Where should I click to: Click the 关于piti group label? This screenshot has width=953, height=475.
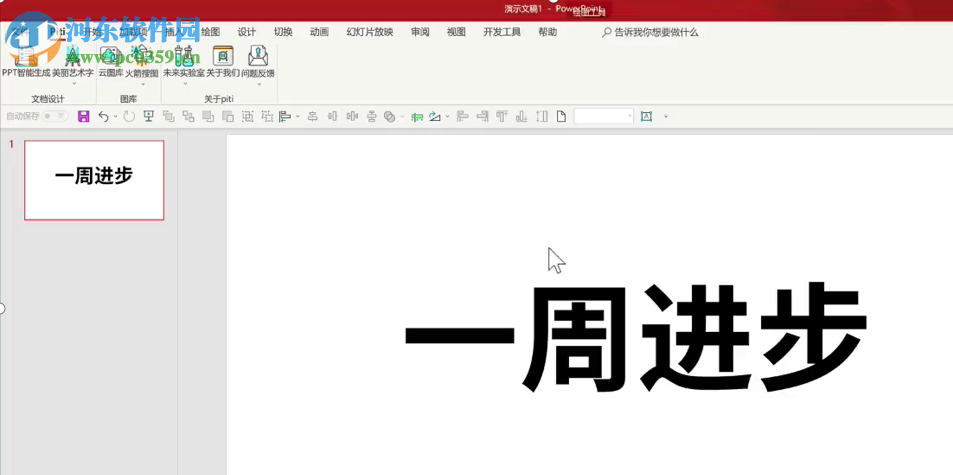tap(219, 98)
